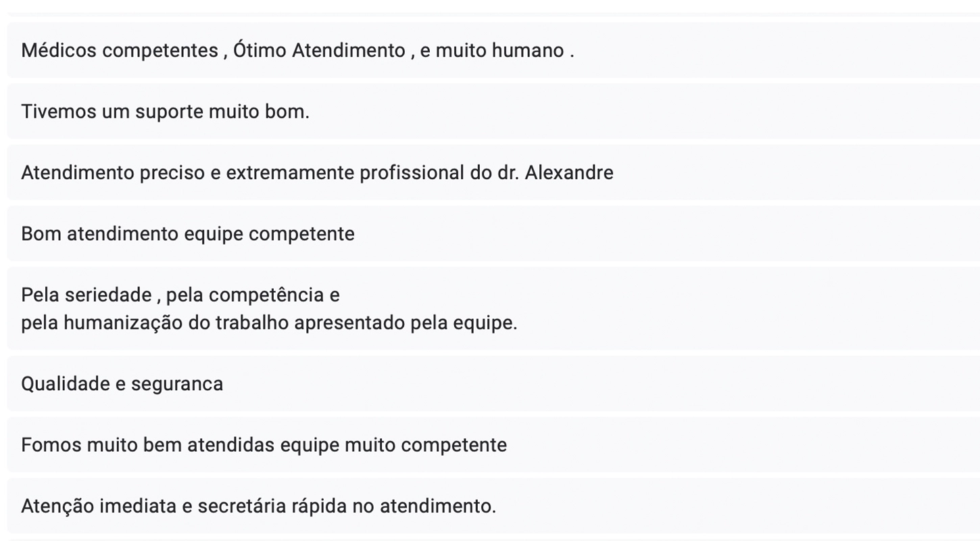
Task: Click the word "Médicos" in the first response
Action: tap(59, 51)
